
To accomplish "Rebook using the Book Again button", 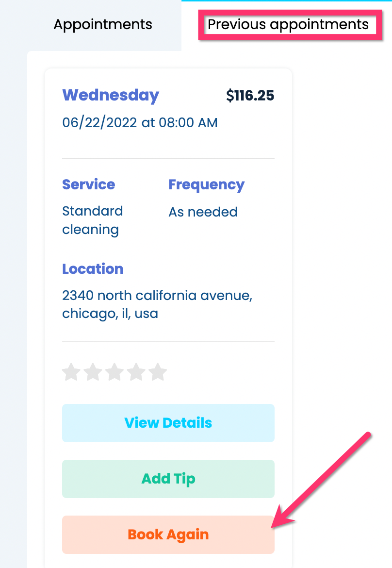I will pyautogui.click(x=168, y=535).
